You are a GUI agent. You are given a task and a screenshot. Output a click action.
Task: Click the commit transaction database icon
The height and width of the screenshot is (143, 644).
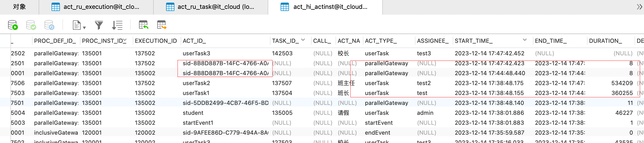pyautogui.click(x=31, y=25)
